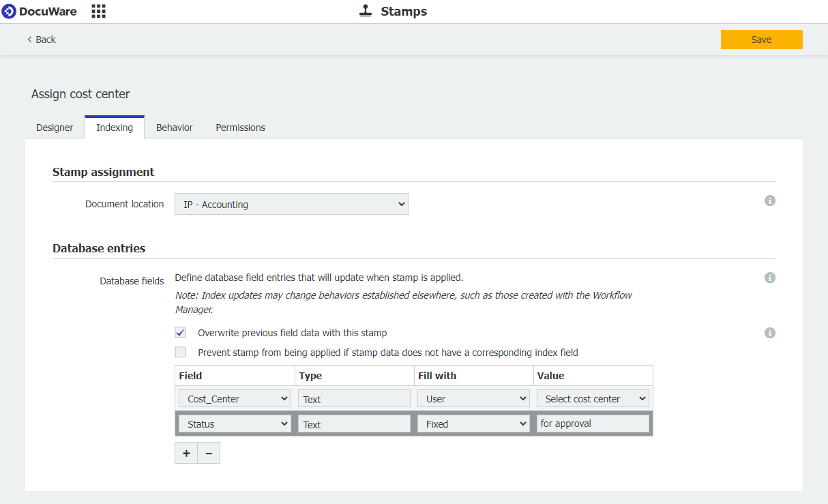
Task: Open the app launcher grid icon
Action: click(98, 12)
